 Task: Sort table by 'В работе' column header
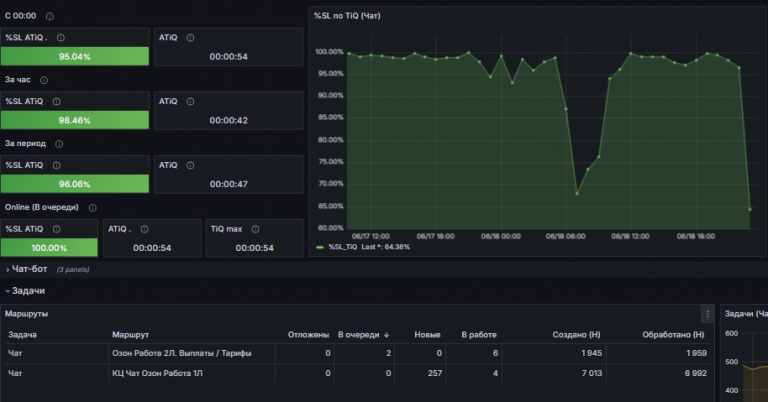pos(479,335)
